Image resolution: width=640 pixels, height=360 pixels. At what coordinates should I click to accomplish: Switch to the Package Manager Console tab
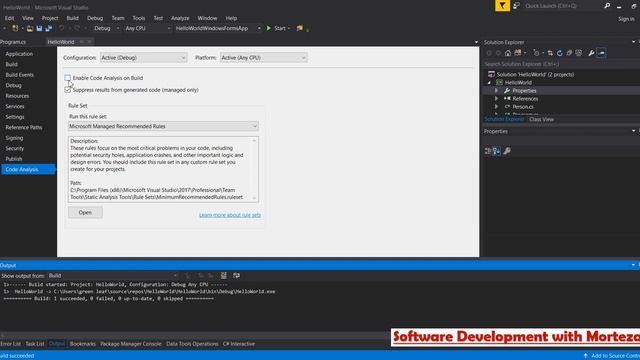[131, 344]
